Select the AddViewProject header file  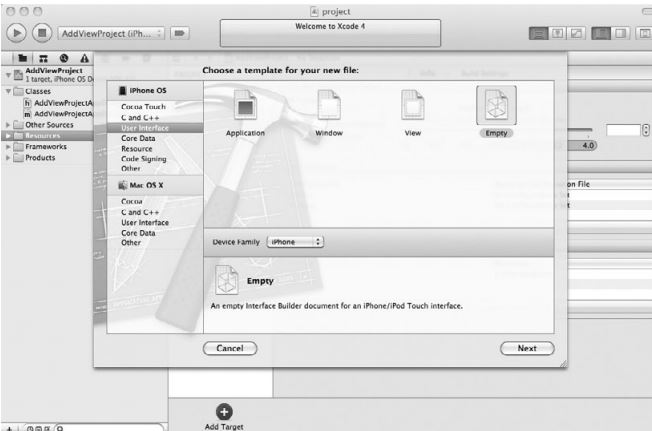(58, 103)
